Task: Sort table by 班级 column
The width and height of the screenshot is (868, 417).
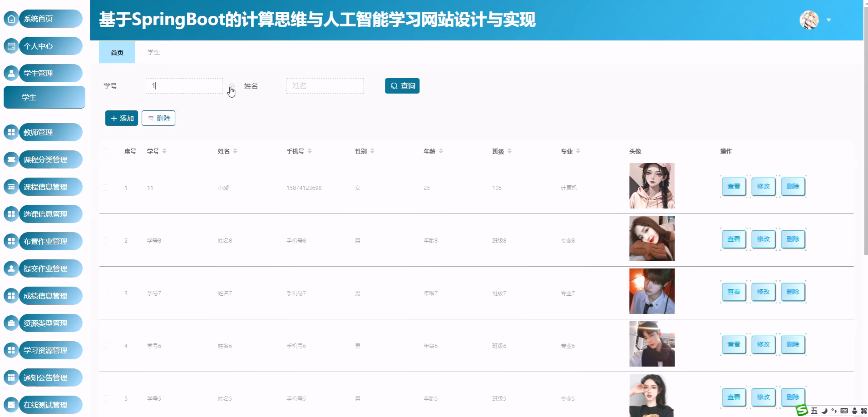Action: coord(509,151)
